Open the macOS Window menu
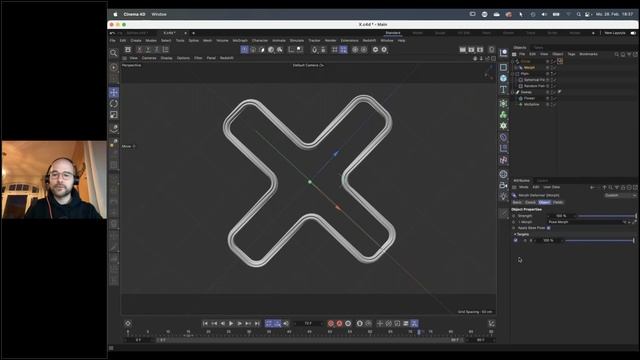 (x=159, y=14)
